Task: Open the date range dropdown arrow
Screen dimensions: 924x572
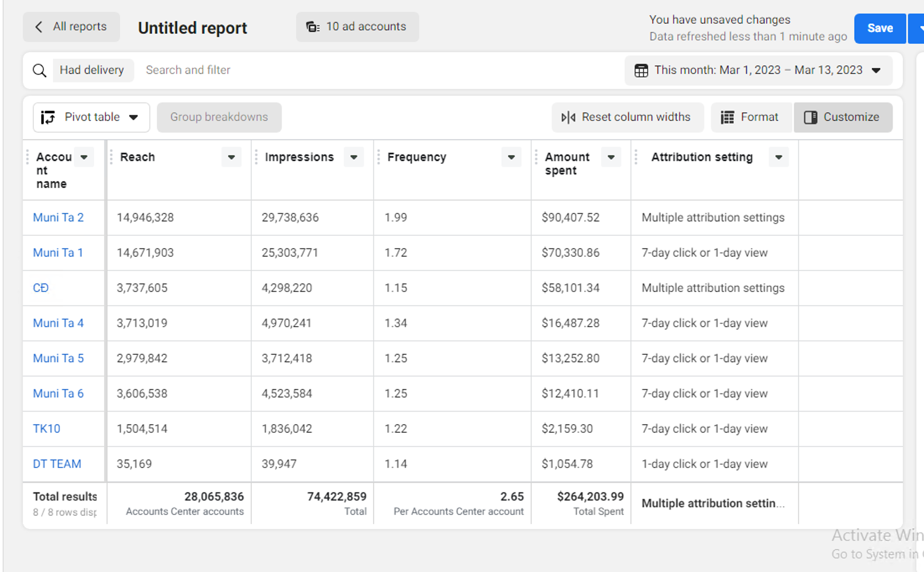Action: 876,70
